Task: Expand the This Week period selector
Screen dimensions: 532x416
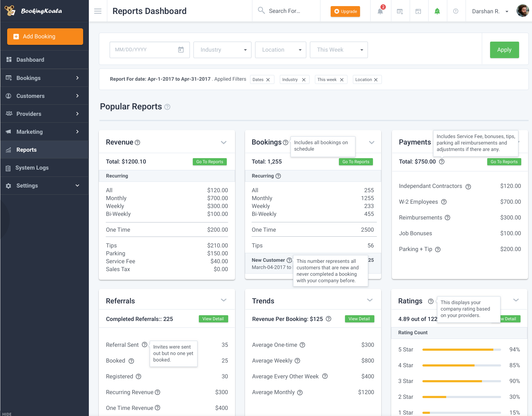Action: [x=338, y=49]
